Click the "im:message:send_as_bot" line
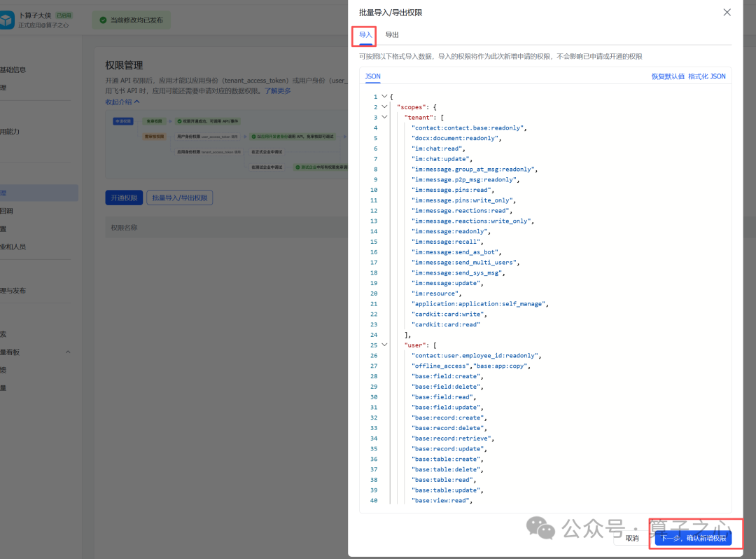 pyautogui.click(x=456, y=251)
